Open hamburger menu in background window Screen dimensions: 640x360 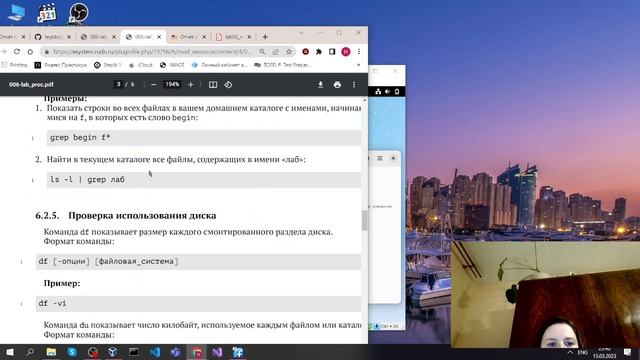380,158
